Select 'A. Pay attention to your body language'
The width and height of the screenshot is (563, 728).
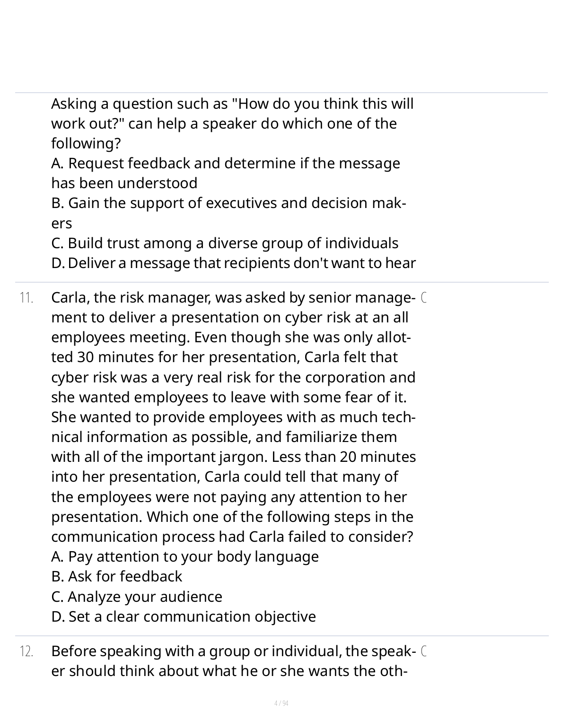185,557
